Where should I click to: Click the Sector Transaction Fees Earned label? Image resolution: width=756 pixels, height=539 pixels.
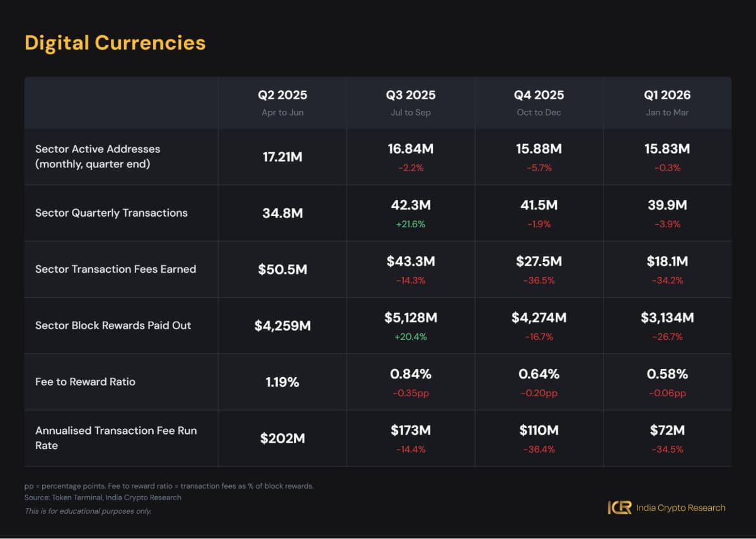pyautogui.click(x=115, y=269)
